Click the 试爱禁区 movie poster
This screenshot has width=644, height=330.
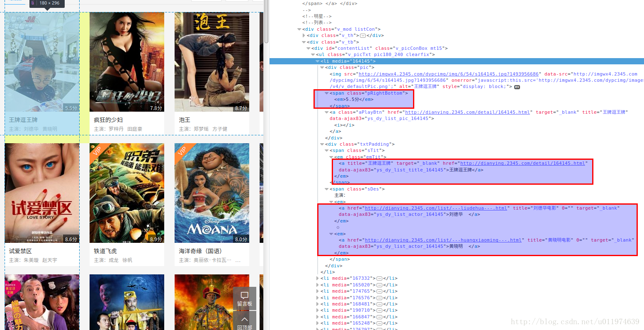click(42, 193)
